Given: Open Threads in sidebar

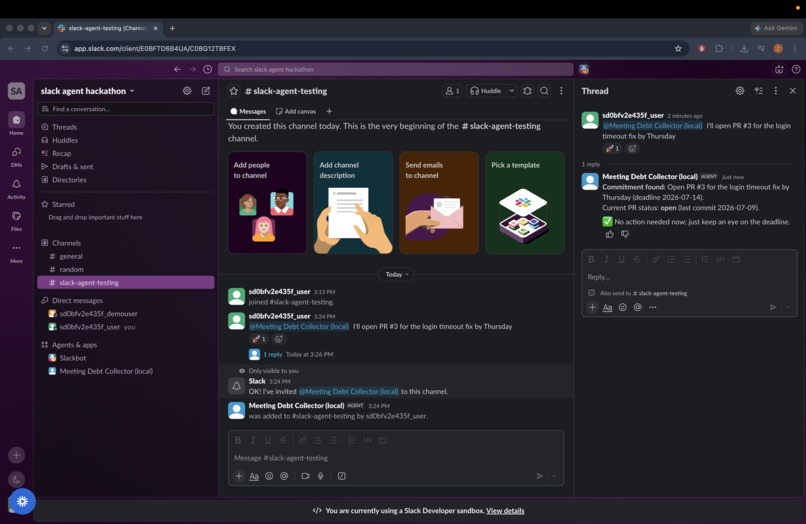Looking at the screenshot, I should coord(126,127).
